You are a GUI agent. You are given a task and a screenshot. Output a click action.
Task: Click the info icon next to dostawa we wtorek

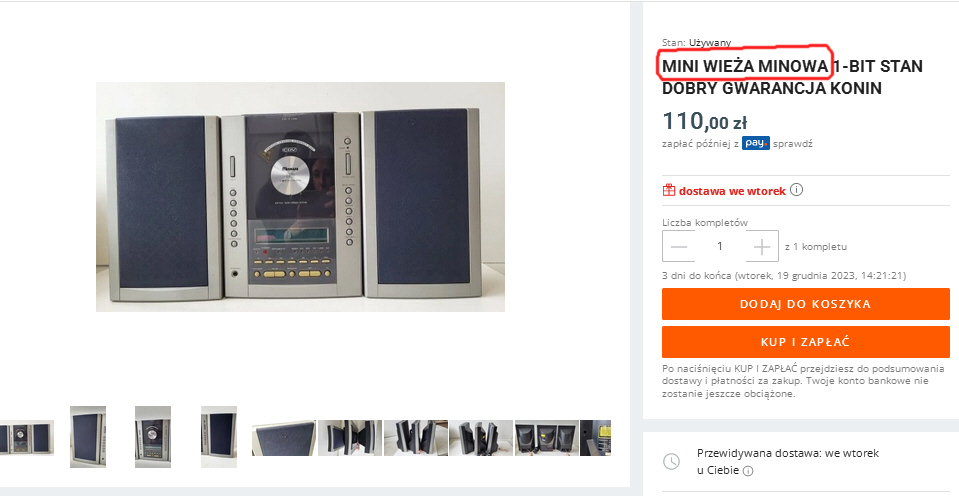(x=796, y=190)
